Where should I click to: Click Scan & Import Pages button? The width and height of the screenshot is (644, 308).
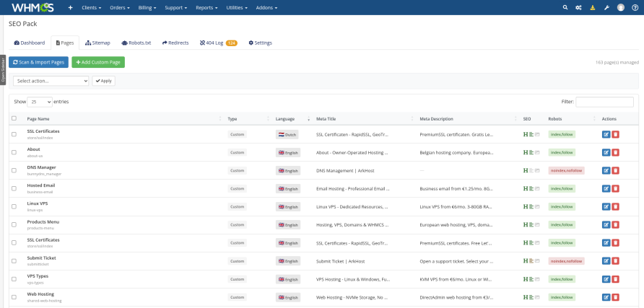38,62
